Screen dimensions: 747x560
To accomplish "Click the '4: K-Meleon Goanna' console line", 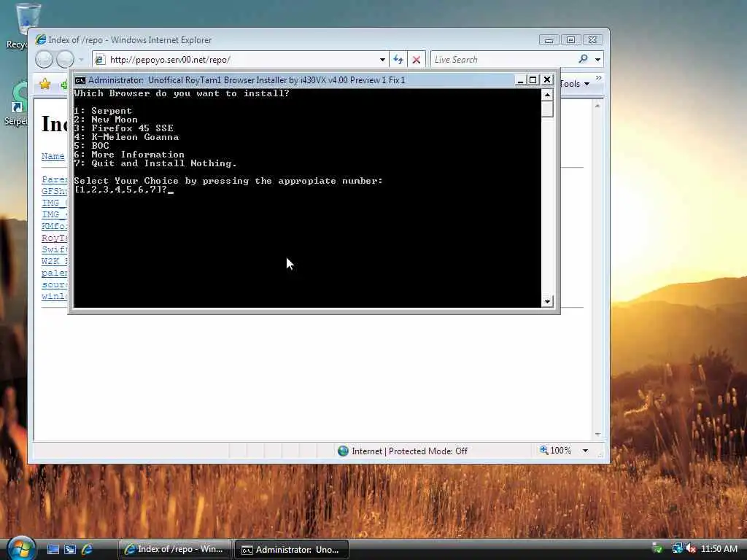I will tap(126, 137).
